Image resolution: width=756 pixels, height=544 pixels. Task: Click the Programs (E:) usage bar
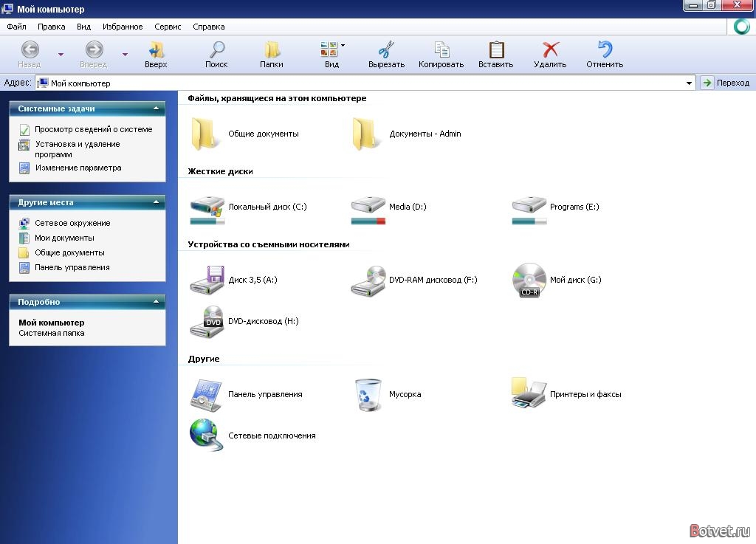pos(529,221)
